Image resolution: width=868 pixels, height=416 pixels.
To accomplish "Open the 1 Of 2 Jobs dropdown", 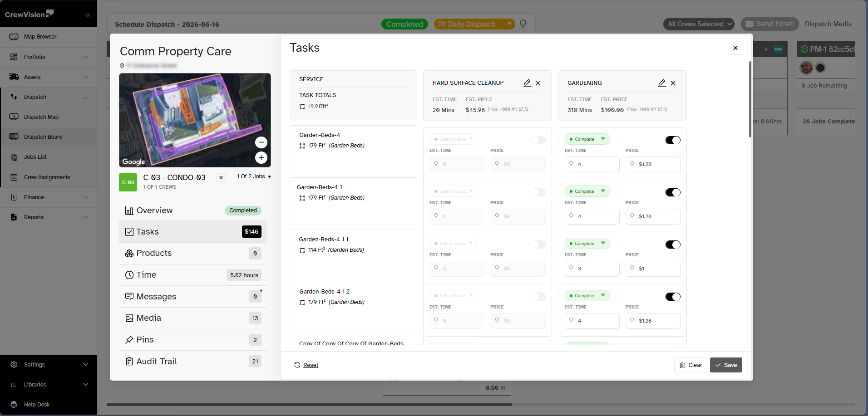I will coord(254,176).
